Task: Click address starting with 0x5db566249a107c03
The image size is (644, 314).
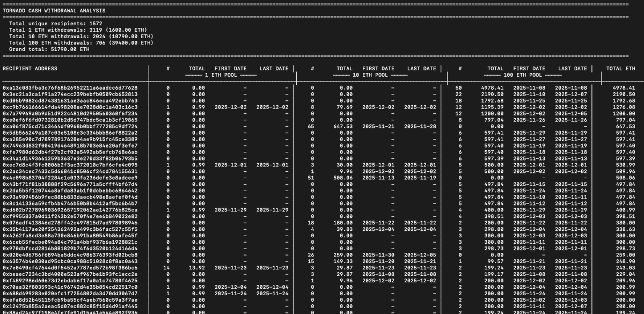Action: pyautogui.click(x=70, y=133)
